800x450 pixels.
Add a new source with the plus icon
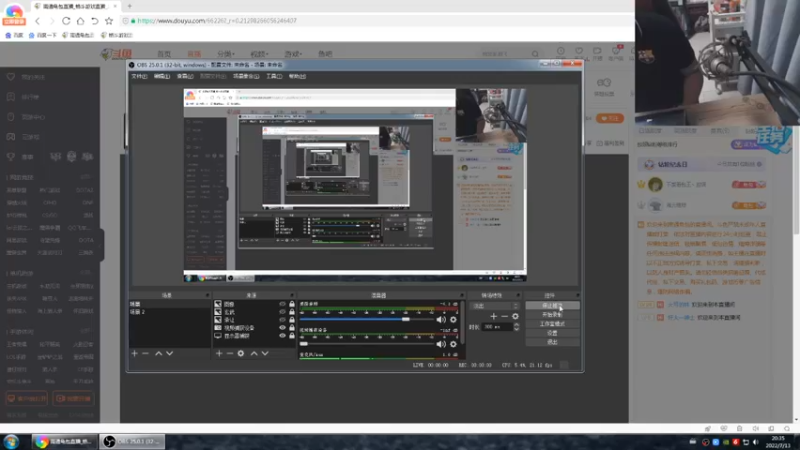pyautogui.click(x=219, y=353)
